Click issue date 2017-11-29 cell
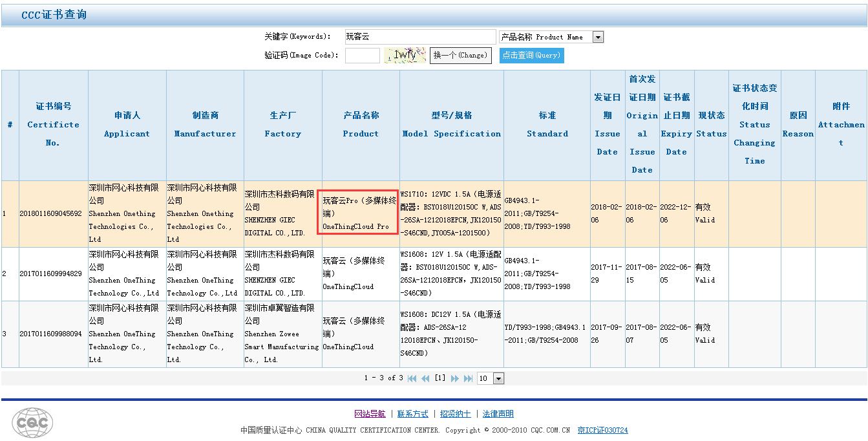This screenshot has height=441, width=868. tap(608, 274)
